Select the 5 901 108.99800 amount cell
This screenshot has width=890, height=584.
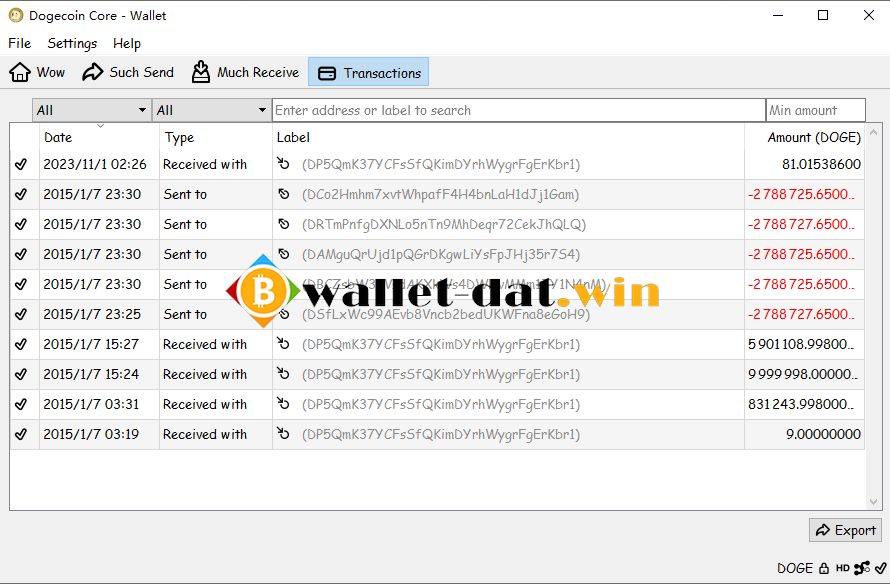(x=804, y=344)
